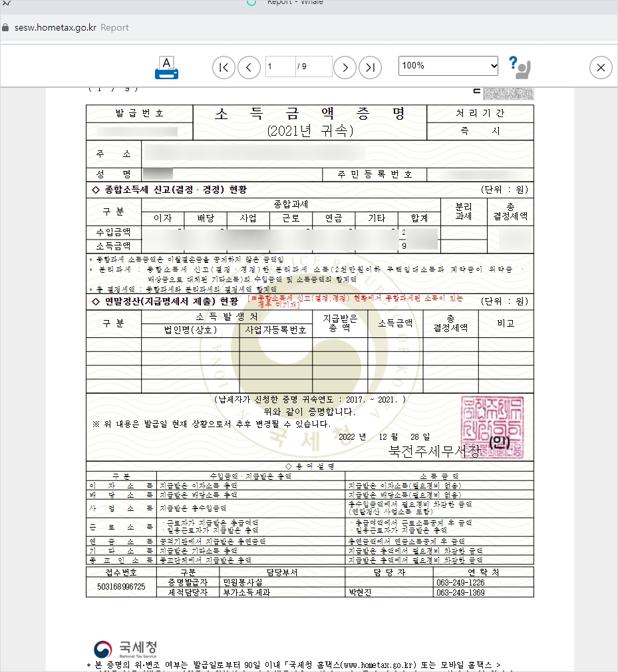Click the phone number 063-249-1369
This screenshot has width=618, height=672.
460,592
